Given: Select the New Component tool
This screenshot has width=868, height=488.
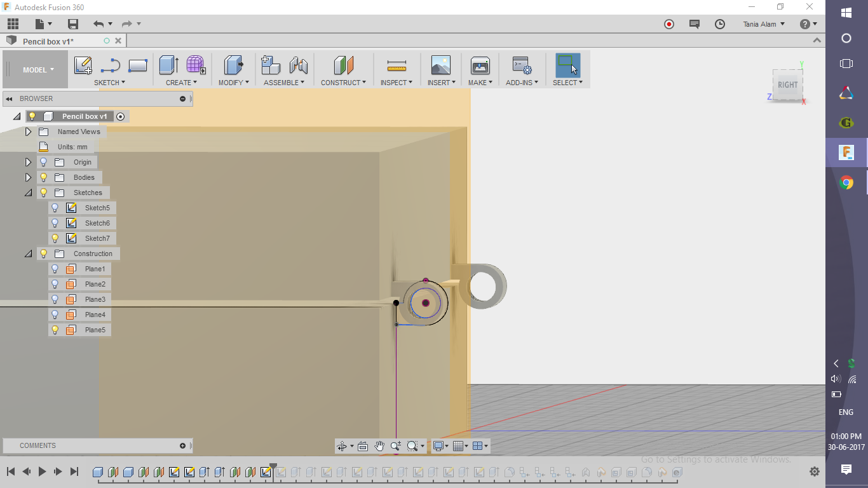Looking at the screenshot, I should point(271,65).
